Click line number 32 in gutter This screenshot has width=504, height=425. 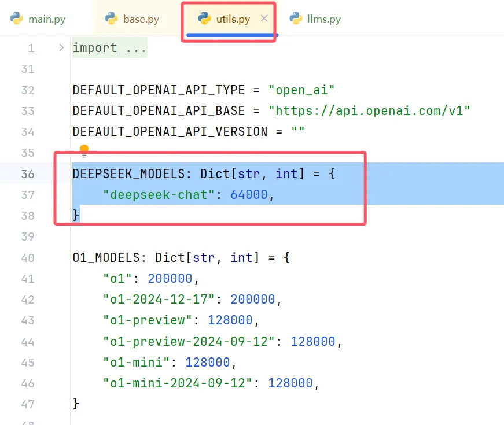pyautogui.click(x=28, y=90)
